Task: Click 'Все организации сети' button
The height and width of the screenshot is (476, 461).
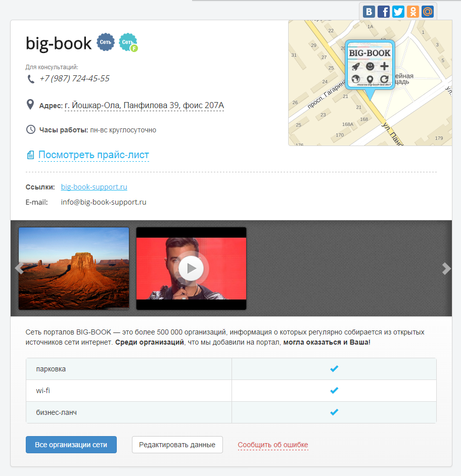Action: click(x=71, y=445)
